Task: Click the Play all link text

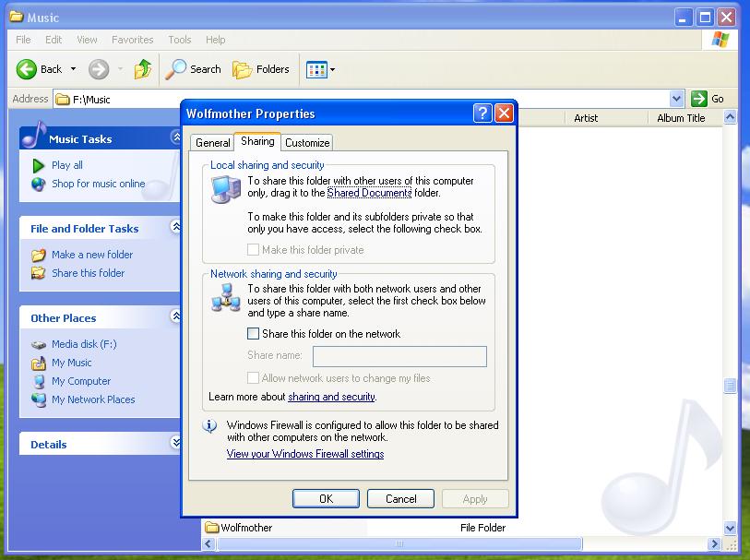Action: point(67,165)
